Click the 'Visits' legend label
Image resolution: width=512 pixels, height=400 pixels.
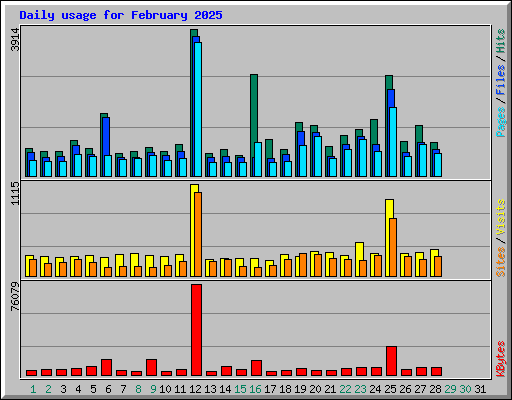click(x=501, y=217)
